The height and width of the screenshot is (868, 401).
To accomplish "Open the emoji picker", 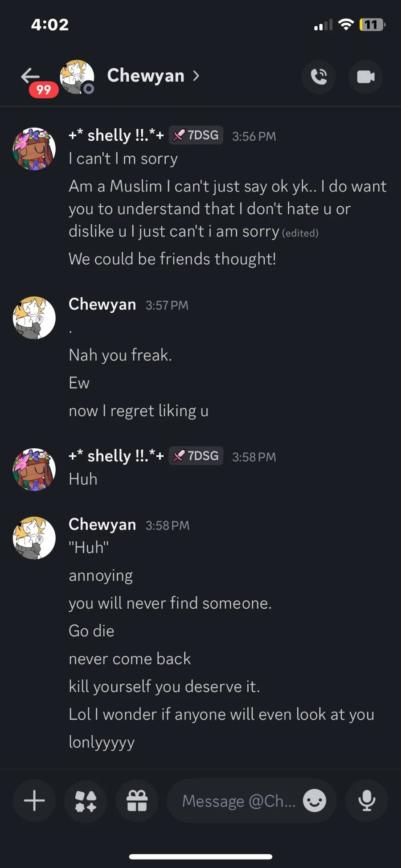I will 315,801.
